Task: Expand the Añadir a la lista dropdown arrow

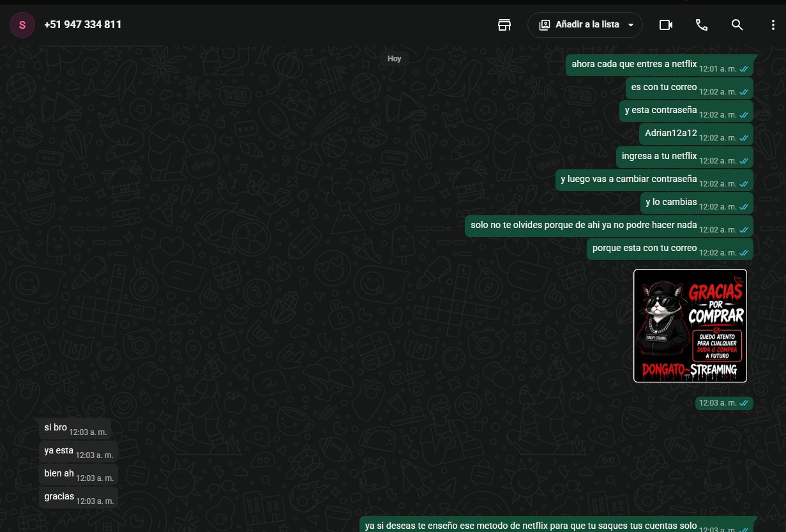Action: click(x=631, y=25)
